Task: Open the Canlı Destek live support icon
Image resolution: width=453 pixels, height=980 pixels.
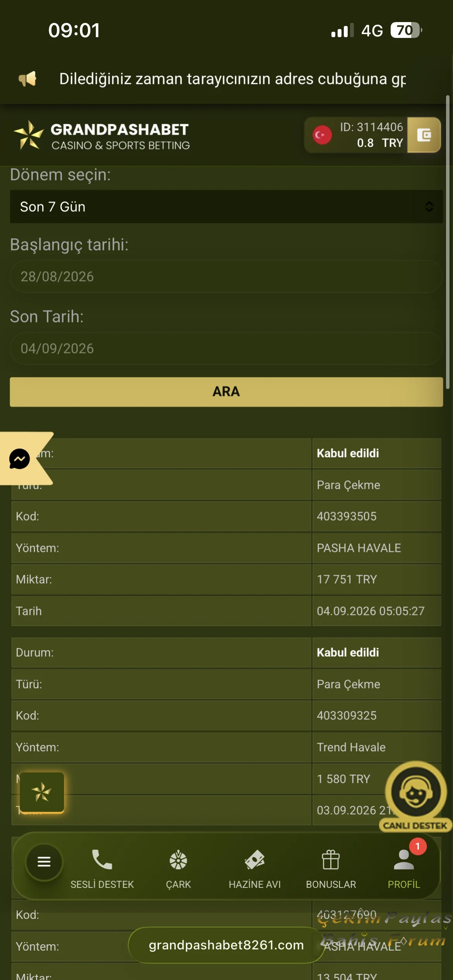Action: [x=416, y=796]
